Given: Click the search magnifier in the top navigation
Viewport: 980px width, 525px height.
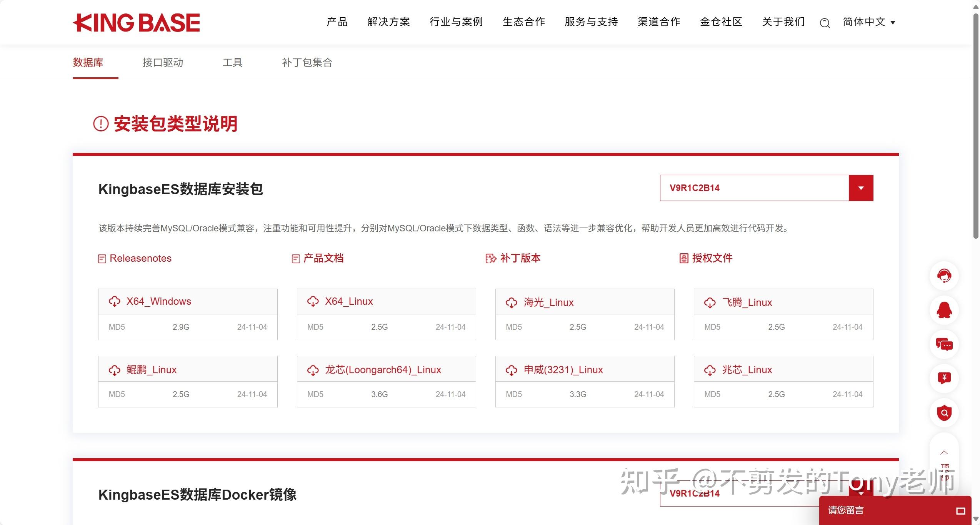Looking at the screenshot, I should 824,23.
